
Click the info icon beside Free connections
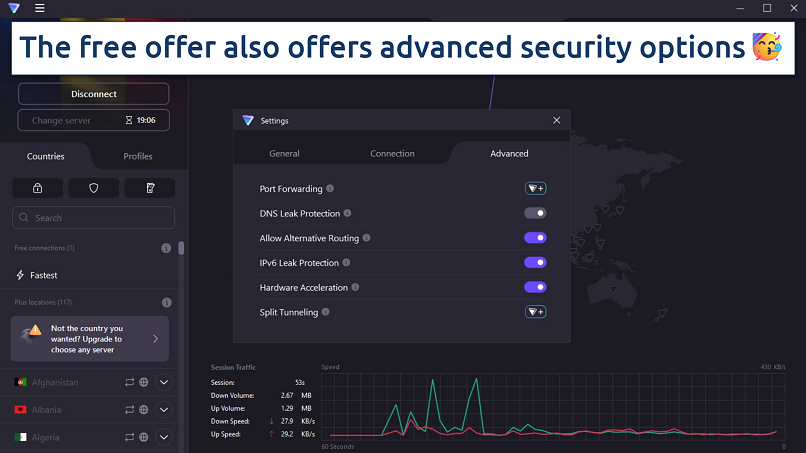[x=166, y=248]
